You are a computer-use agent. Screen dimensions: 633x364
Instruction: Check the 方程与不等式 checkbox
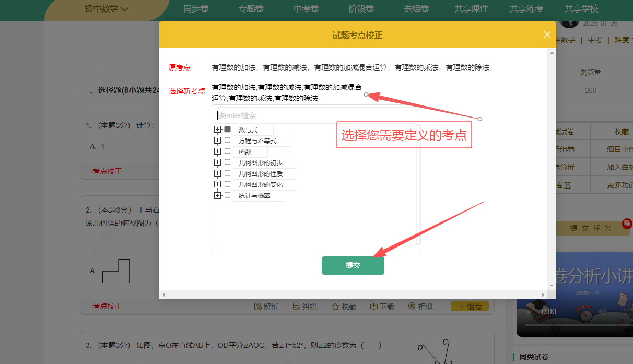(x=227, y=140)
